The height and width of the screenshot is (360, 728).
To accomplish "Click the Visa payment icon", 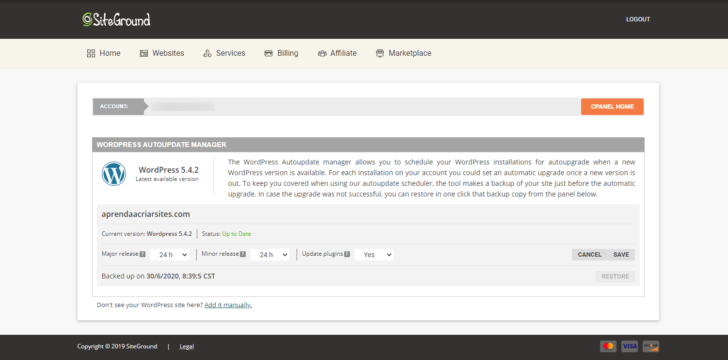I will tap(630, 346).
